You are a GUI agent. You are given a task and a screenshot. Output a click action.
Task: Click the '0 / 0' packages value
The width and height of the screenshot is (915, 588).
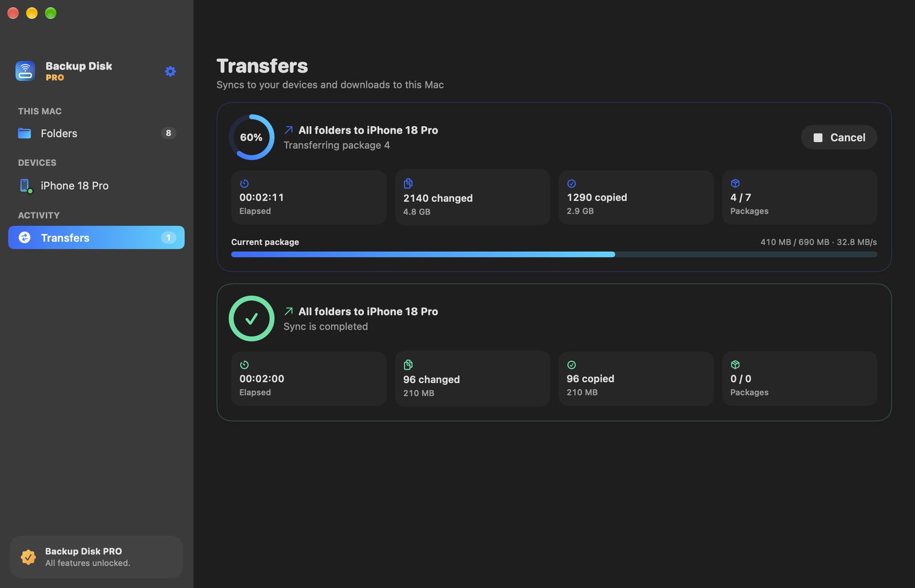(741, 379)
